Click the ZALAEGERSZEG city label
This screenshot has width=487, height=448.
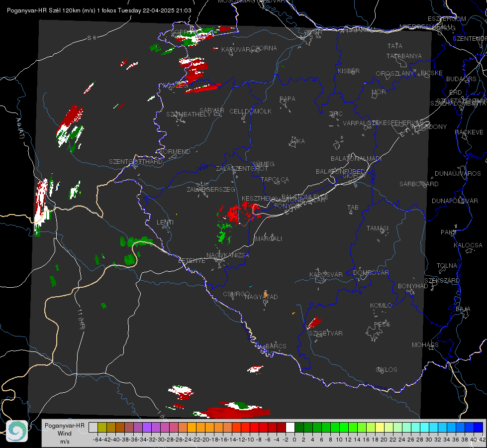coord(211,189)
